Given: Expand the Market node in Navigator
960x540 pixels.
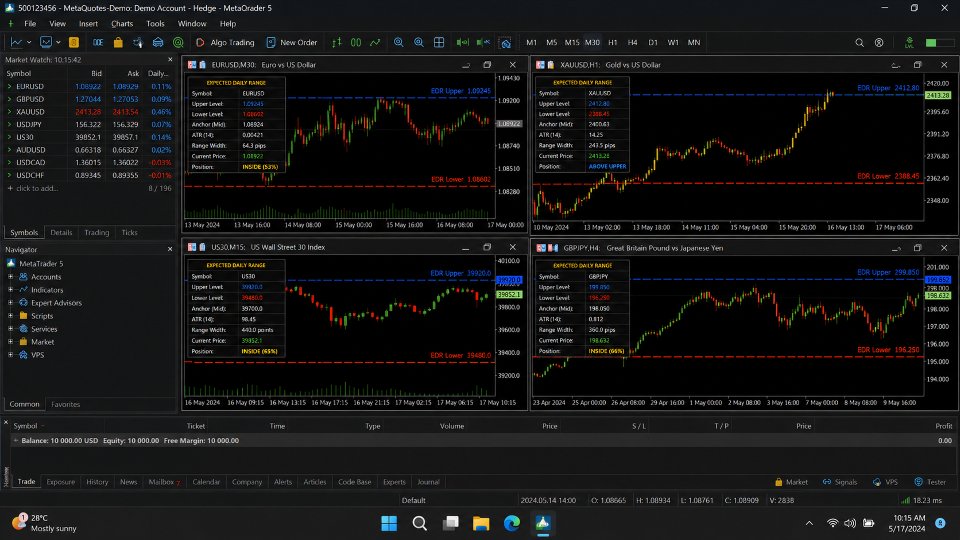Looking at the screenshot, I should (x=10, y=342).
